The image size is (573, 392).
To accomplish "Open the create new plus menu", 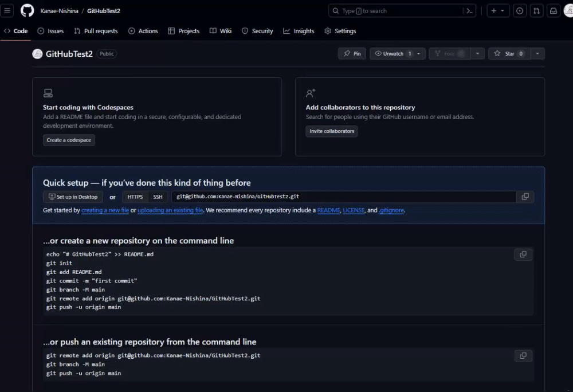I will (498, 11).
